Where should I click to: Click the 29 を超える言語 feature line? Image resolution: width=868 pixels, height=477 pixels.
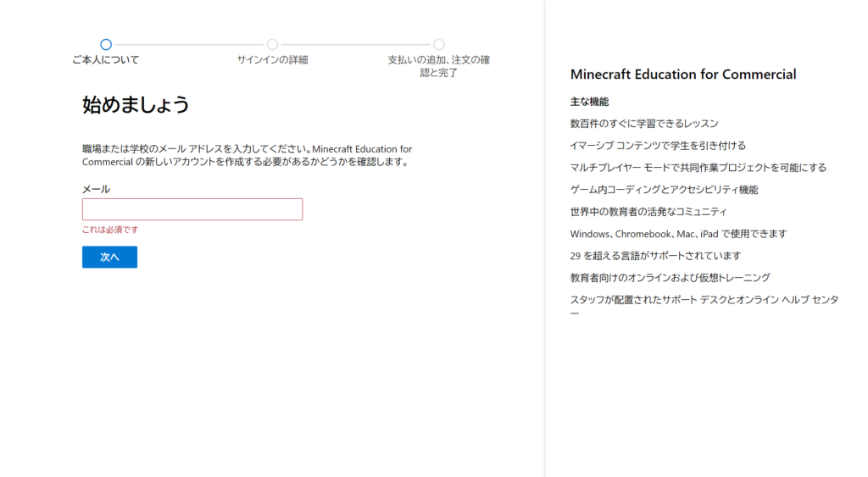[655, 256]
